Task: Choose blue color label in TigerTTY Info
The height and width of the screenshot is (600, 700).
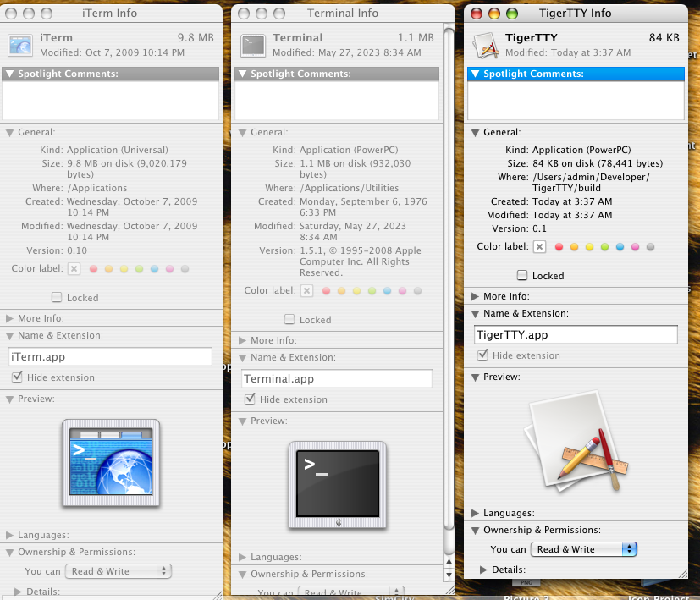Action: 620,247
